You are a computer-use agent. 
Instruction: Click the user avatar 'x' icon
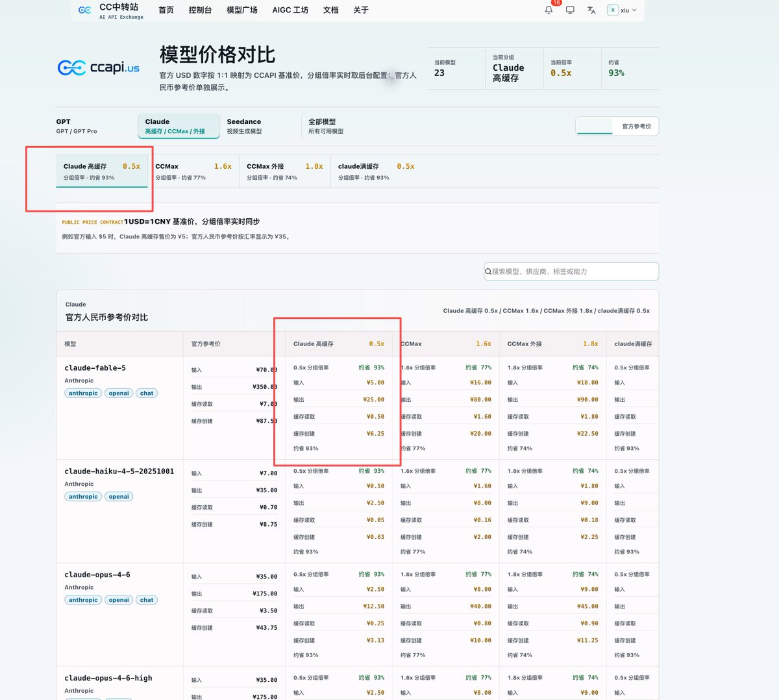[612, 10]
